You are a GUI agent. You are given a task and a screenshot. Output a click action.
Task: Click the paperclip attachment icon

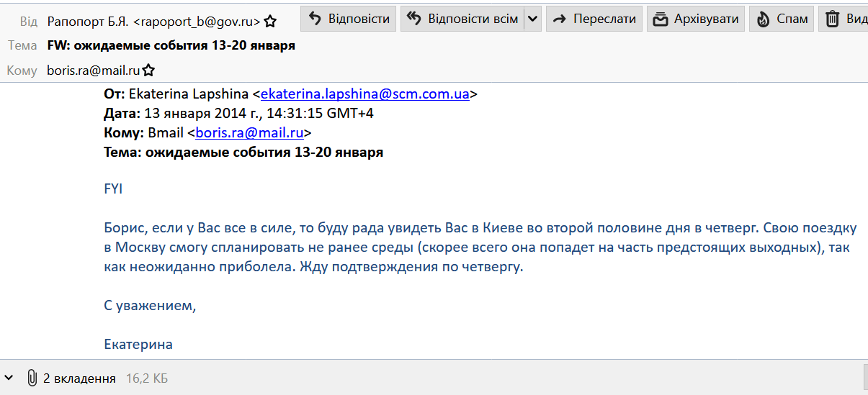pos(32,378)
